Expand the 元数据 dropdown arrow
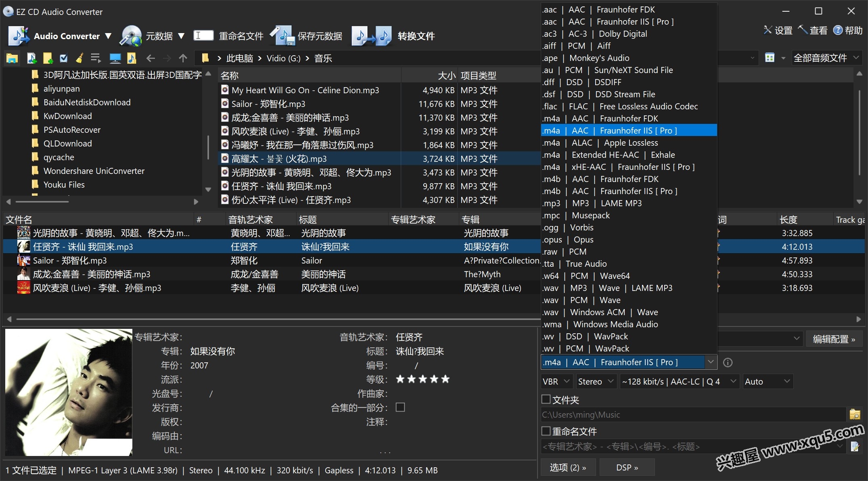Viewport: 868px width, 481px height. tap(181, 36)
